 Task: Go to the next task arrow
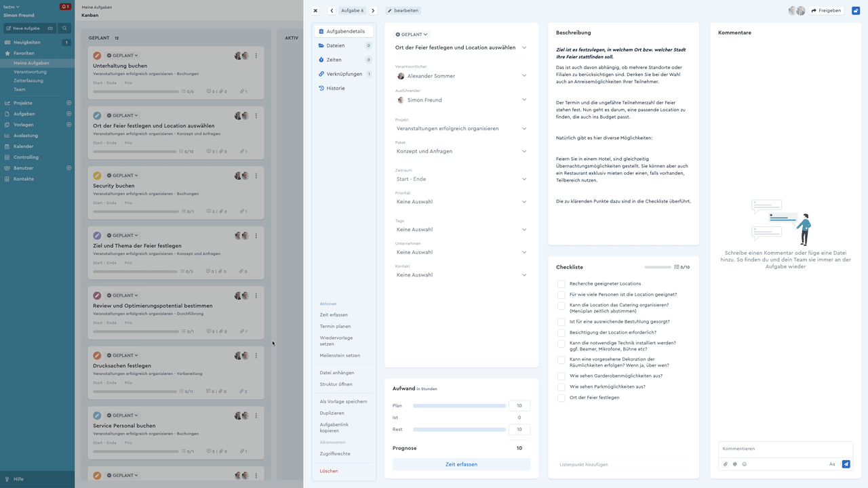pos(373,11)
